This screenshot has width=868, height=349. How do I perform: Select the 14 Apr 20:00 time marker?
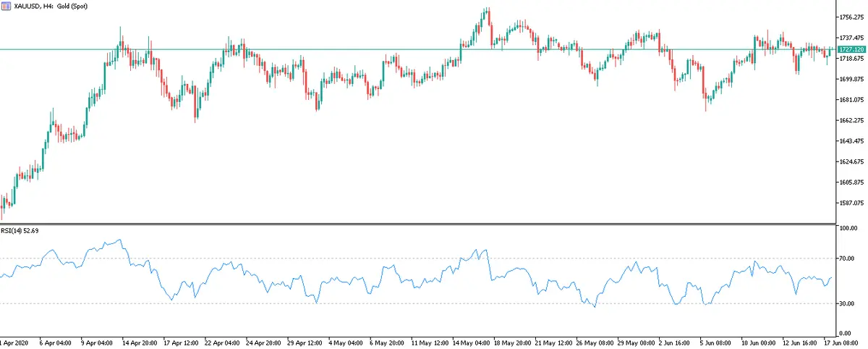pos(139,341)
